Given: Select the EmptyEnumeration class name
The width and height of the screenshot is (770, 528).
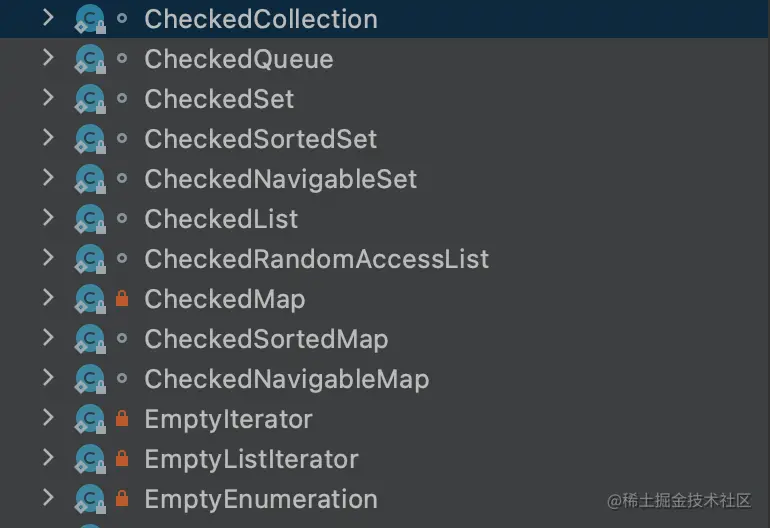Looking at the screenshot, I should (260, 499).
